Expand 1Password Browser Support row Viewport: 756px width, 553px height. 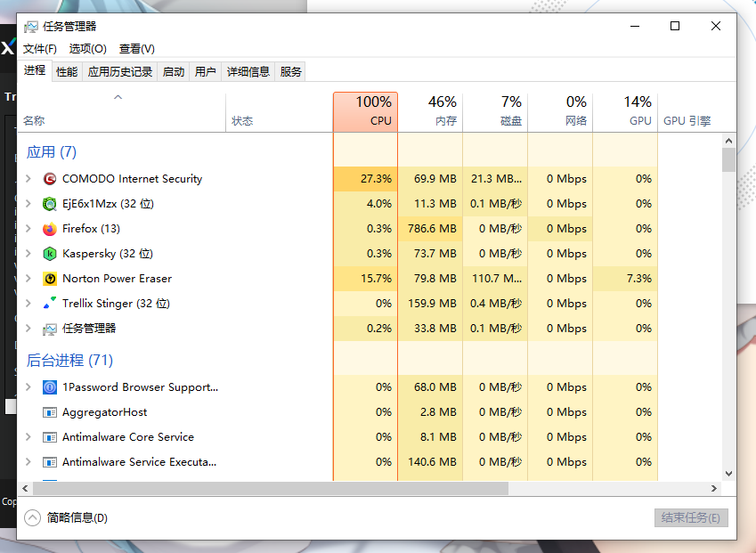pos(28,387)
